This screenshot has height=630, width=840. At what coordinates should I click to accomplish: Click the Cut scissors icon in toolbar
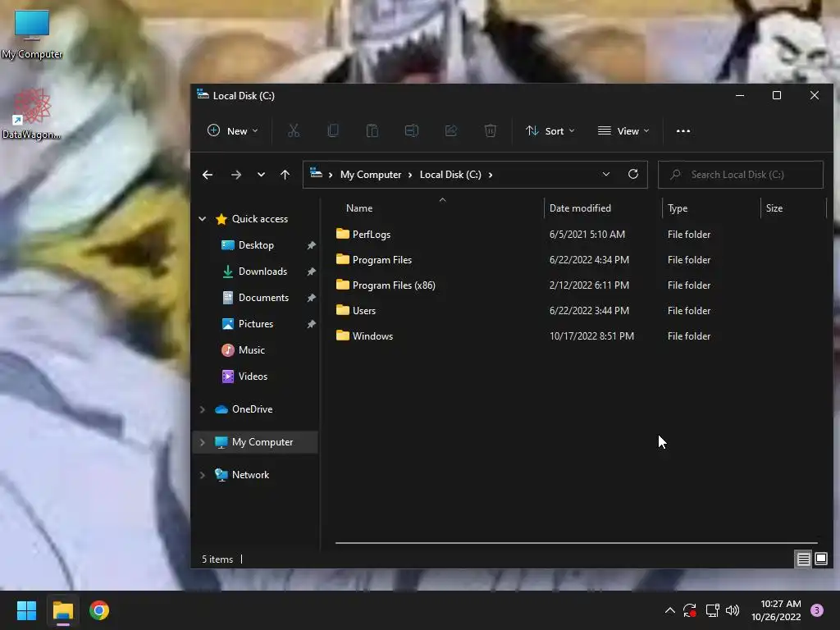tap(293, 130)
